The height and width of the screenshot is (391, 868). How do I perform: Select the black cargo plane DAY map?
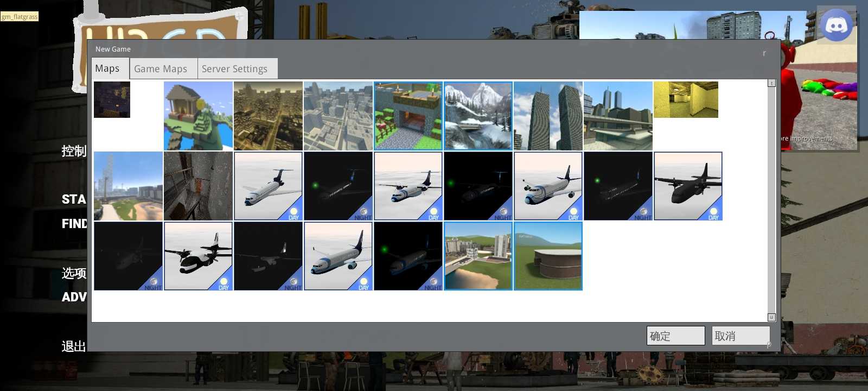click(x=688, y=186)
